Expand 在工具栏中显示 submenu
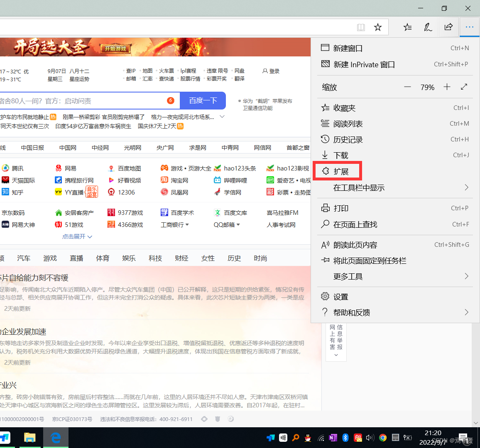 [x=395, y=187]
